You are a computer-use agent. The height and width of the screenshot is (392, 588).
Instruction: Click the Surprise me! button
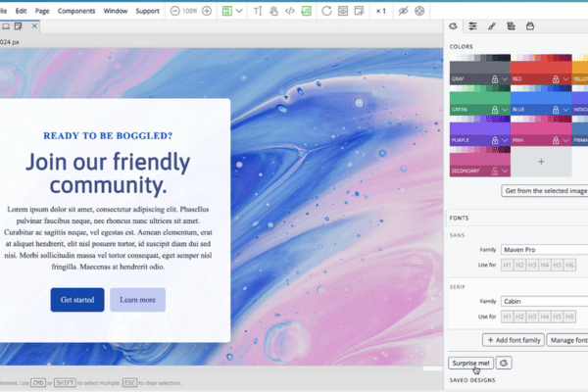(x=470, y=364)
